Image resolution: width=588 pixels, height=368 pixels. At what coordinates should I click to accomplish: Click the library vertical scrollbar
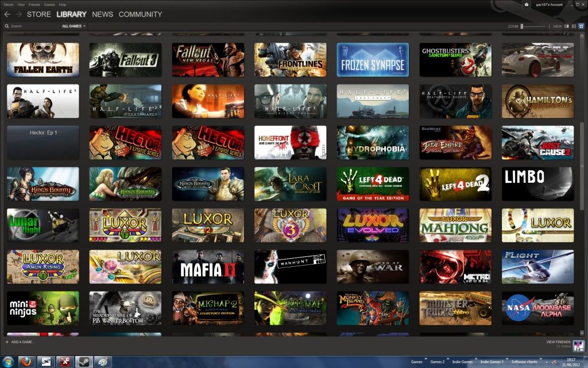(x=582, y=165)
